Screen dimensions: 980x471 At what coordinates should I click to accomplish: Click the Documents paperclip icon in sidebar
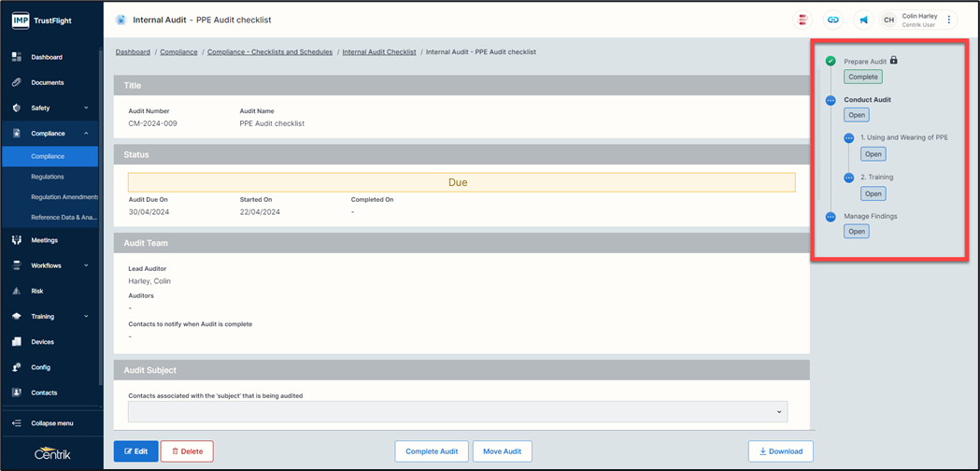click(17, 82)
